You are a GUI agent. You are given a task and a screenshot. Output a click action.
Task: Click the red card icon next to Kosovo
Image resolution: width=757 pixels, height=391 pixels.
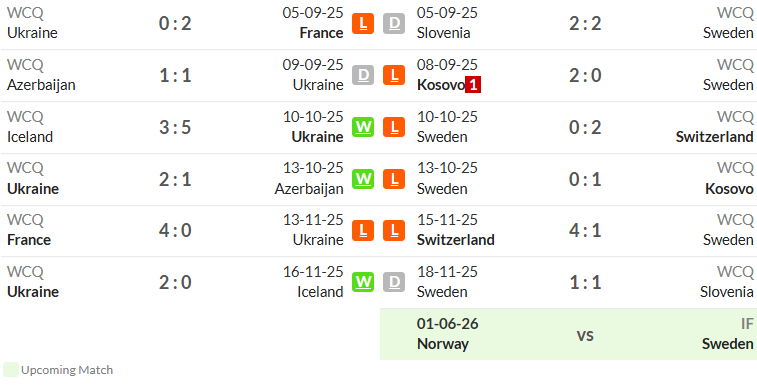pyautogui.click(x=473, y=85)
